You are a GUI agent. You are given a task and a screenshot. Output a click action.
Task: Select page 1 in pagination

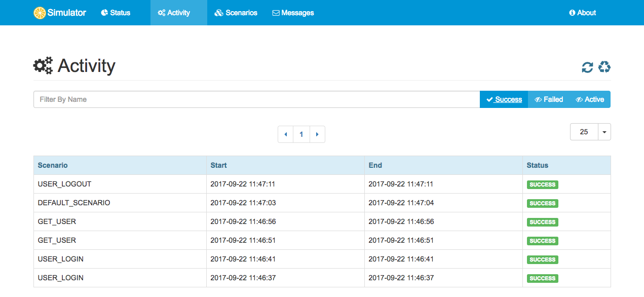point(301,134)
